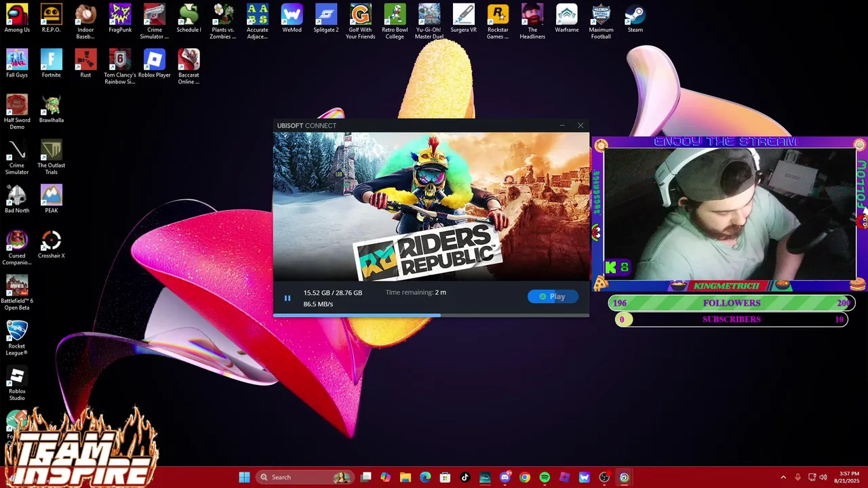Click the Riders Republic banner artwork

(x=431, y=206)
